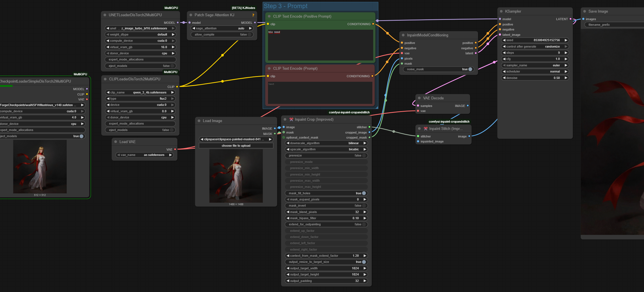This screenshot has width=644, height=292.
Task: Click the mask_expand_pixels value field
Action: [326, 200]
